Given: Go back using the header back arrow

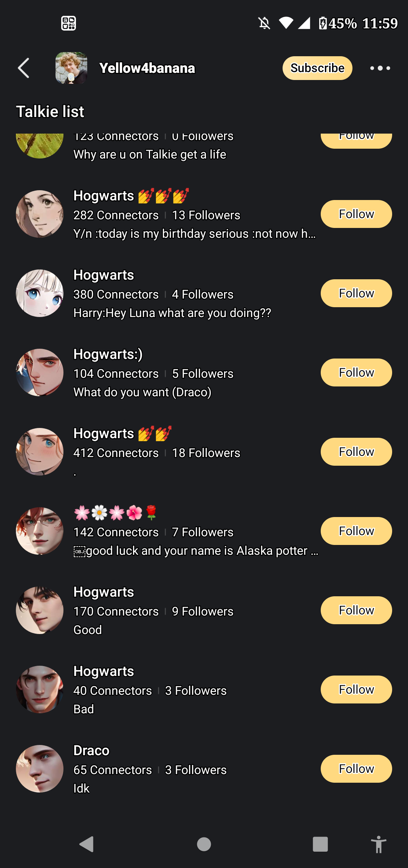Looking at the screenshot, I should point(23,68).
